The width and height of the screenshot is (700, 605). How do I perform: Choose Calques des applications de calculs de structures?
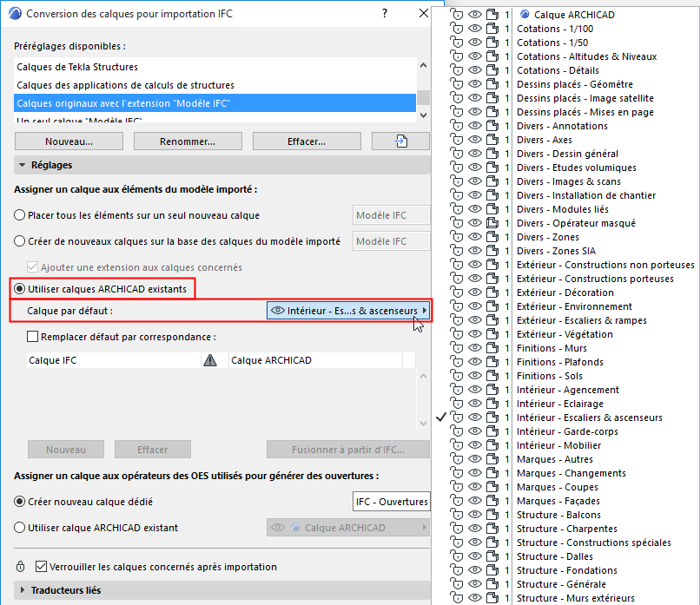pos(215,85)
